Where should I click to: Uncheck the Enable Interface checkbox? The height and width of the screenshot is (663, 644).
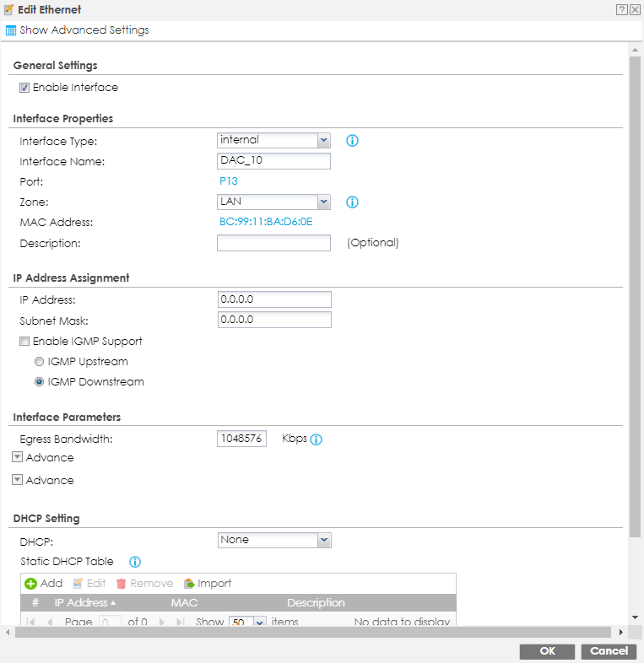click(x=25, y=88)
